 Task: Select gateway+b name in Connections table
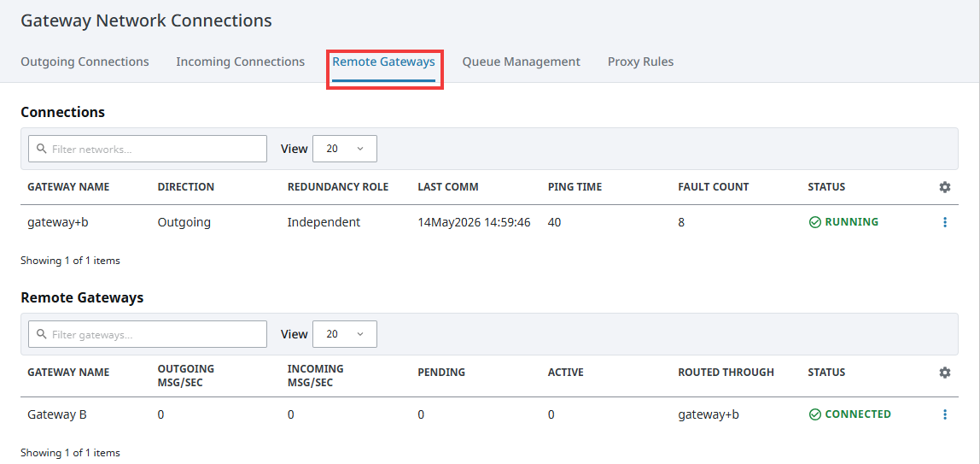point(57,222)
